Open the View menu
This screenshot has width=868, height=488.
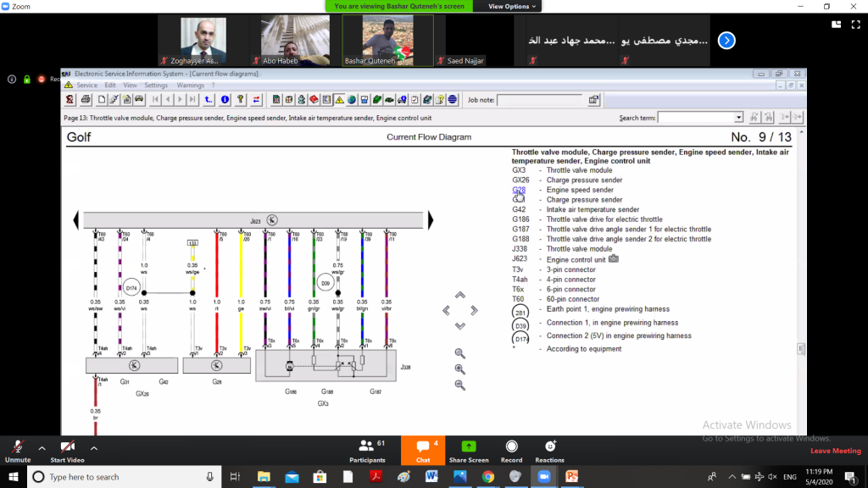point(130,86)
